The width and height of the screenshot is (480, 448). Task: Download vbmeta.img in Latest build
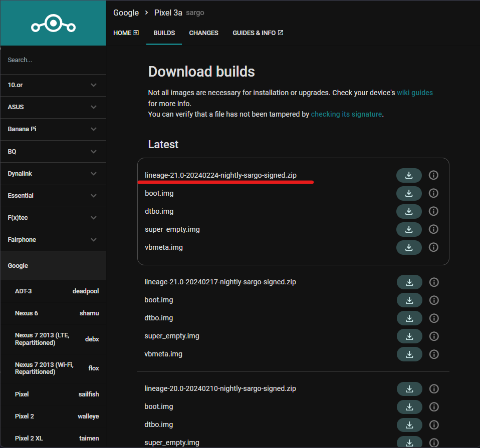(409, 247)
